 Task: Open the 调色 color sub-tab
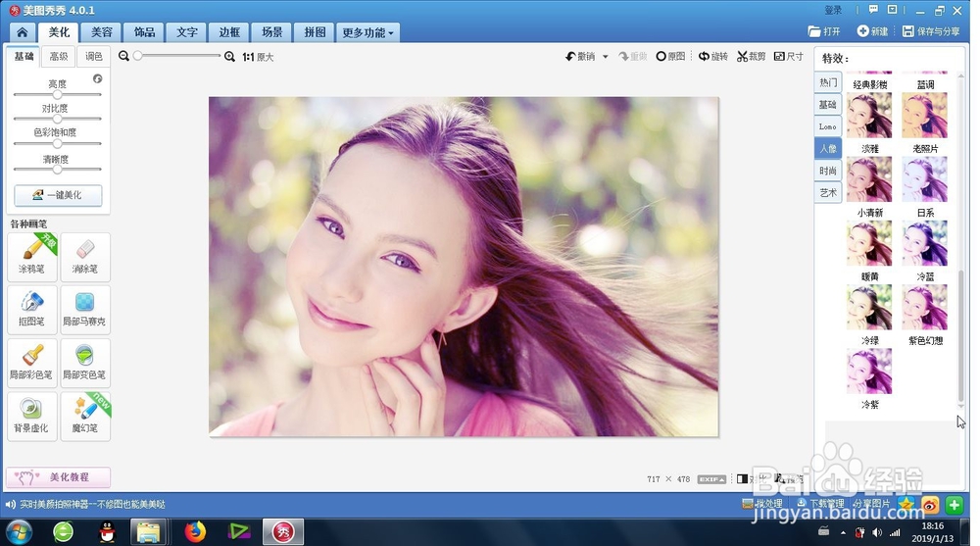pos(93,56)
